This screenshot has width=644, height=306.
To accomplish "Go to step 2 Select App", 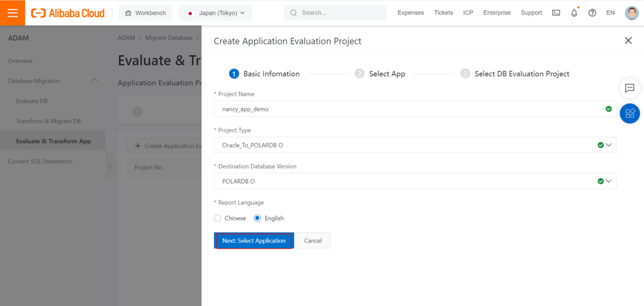I will tap(380, 74).
